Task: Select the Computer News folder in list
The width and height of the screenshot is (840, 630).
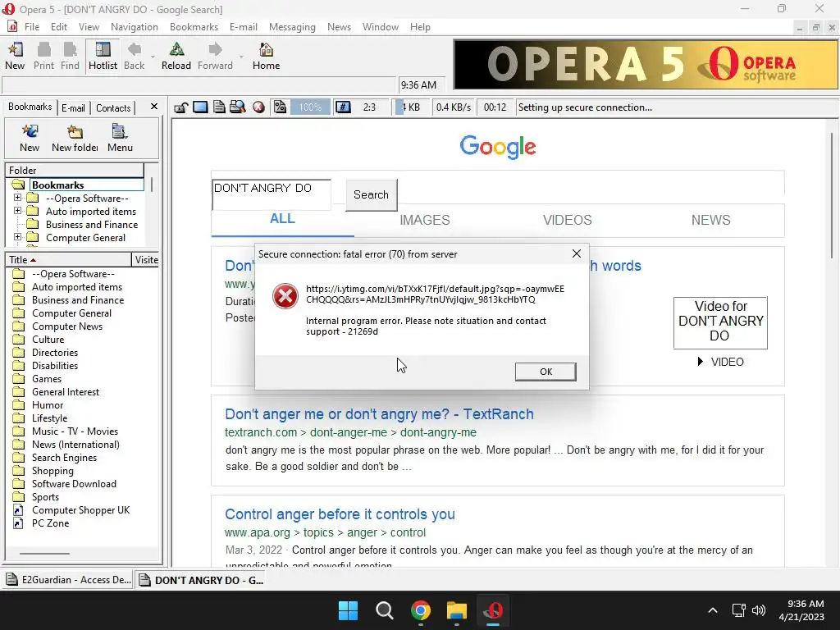Action: coord(67,326)
